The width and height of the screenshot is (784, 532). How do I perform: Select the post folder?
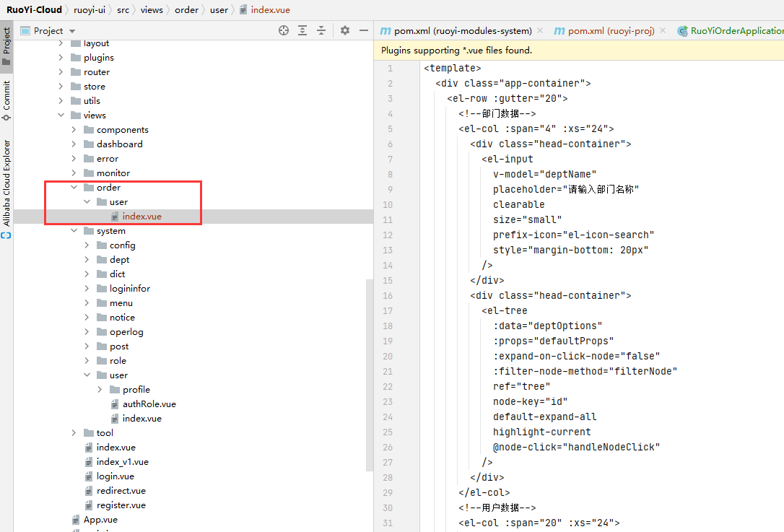pos(119,346)
